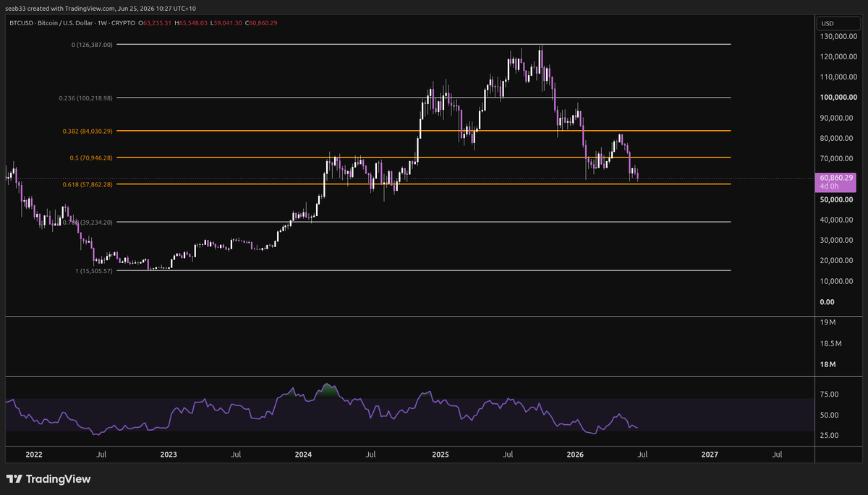Screen dimensions: 868x495
Task: Click 2026 on the time axis
Action: point(576,455)
